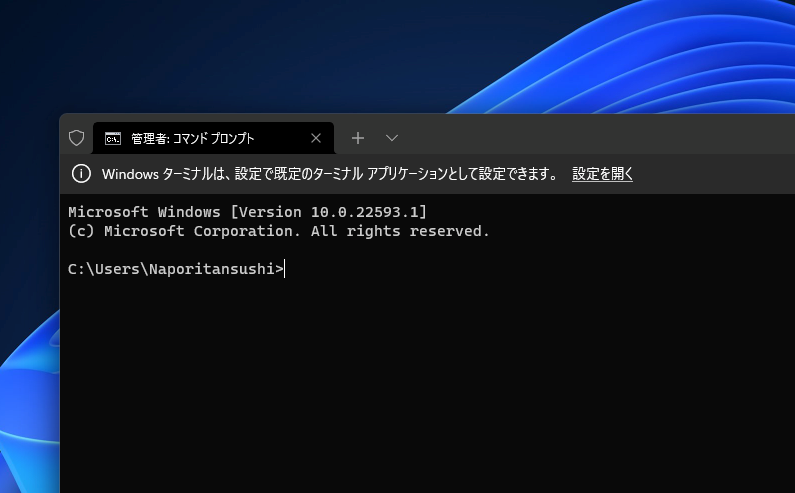This screenshot has height=493, width=795.
Task: Select the 管理者: コマンド プロンプト tab
Action: pos(213,138)
